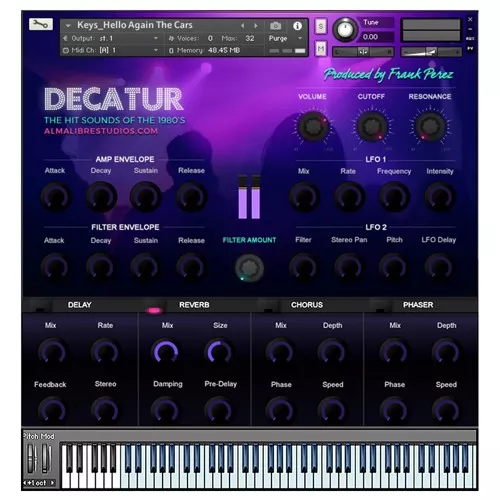Click the Amp Envelope Attack knob

pyautogui.click(x=56, y=197)
